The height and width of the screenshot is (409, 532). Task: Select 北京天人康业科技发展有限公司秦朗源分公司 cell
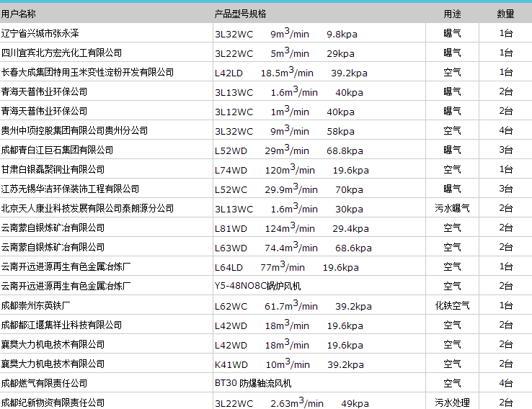(87, 208)
